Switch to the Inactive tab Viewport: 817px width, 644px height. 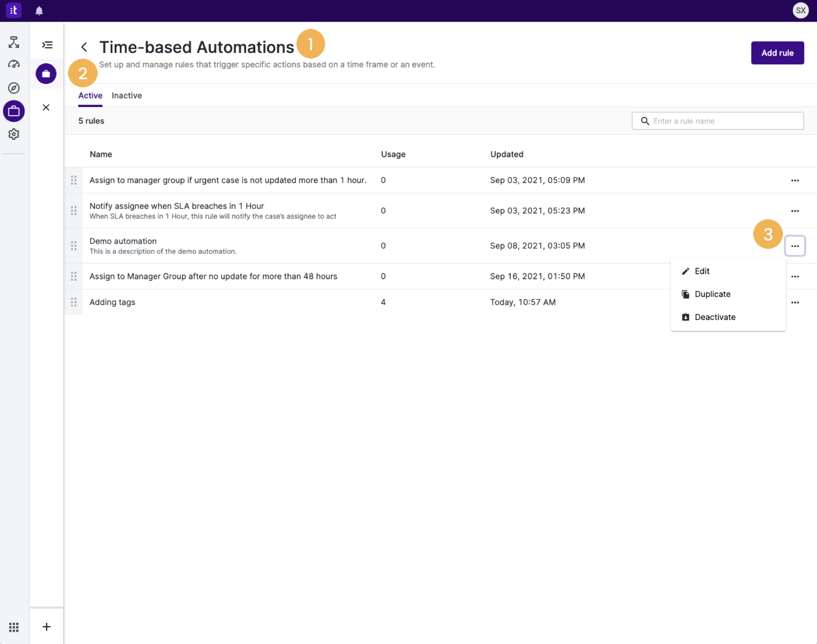coord(127,96)
